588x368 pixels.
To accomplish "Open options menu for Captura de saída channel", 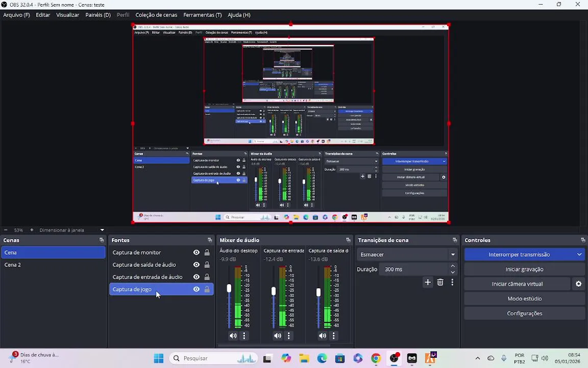I will (x=333, y=336).
